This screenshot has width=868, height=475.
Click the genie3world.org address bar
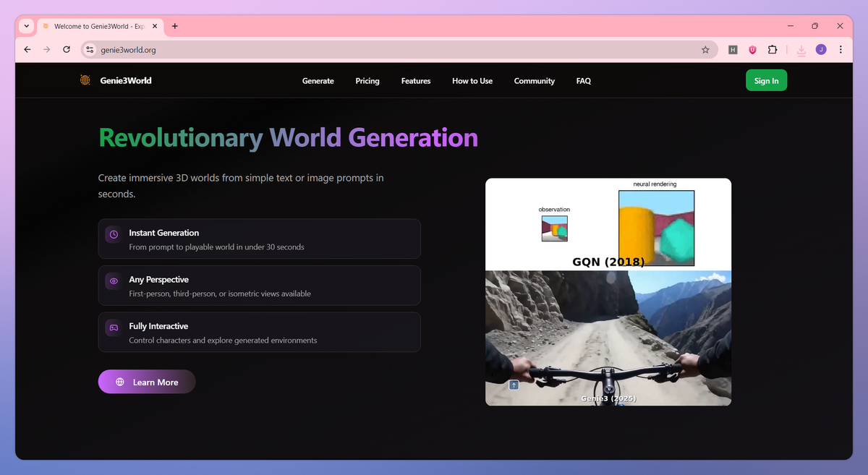399,50
